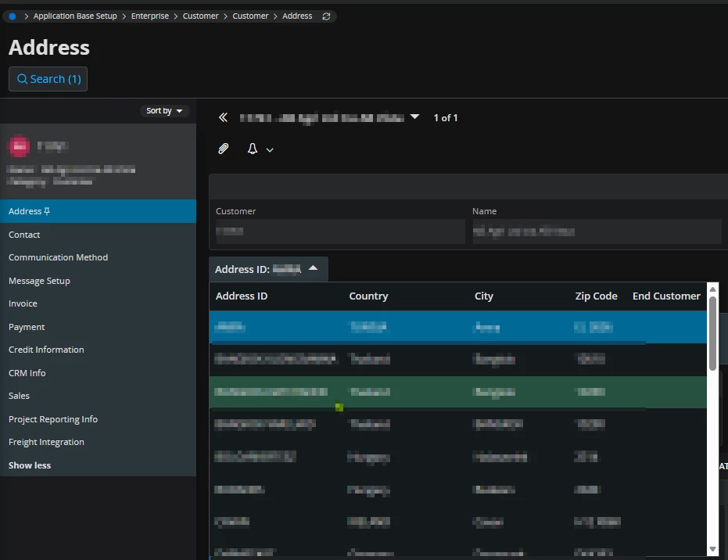
Task: Click the paperclip attachments icon
Action: [224, 149]
